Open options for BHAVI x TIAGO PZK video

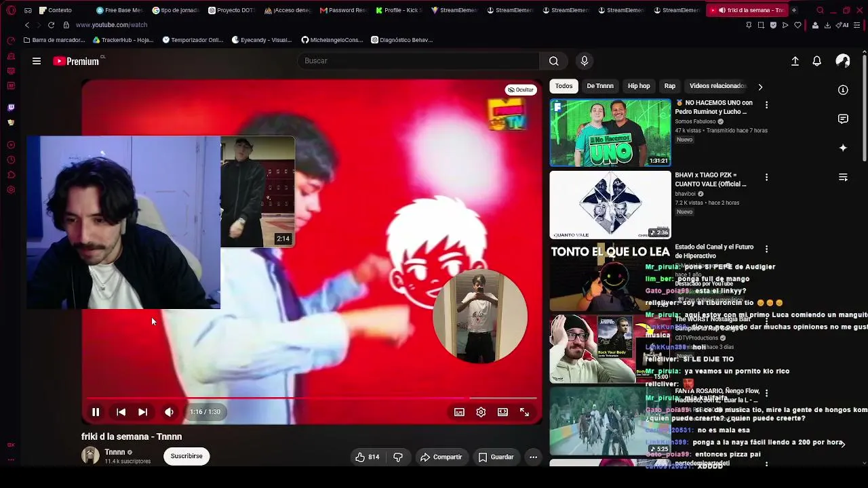click(x=766, y=177)
